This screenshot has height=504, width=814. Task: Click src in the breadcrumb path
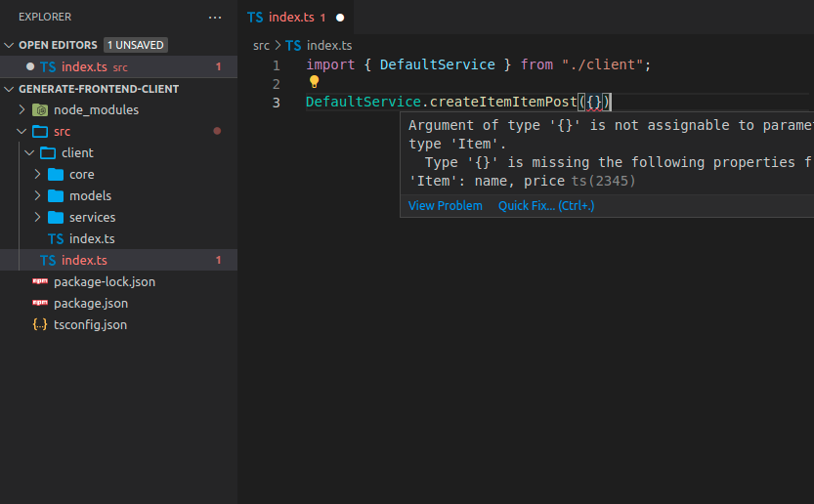pos(261,46)
